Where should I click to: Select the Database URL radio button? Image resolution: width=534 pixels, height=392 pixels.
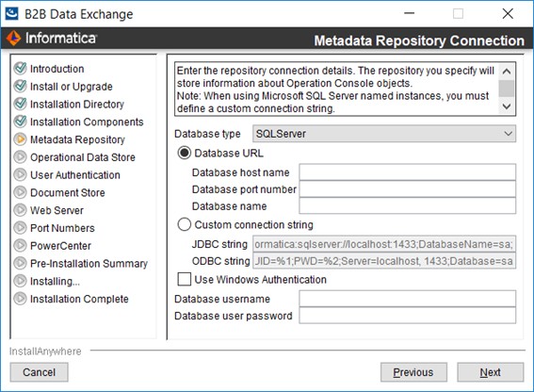point(185,153)
